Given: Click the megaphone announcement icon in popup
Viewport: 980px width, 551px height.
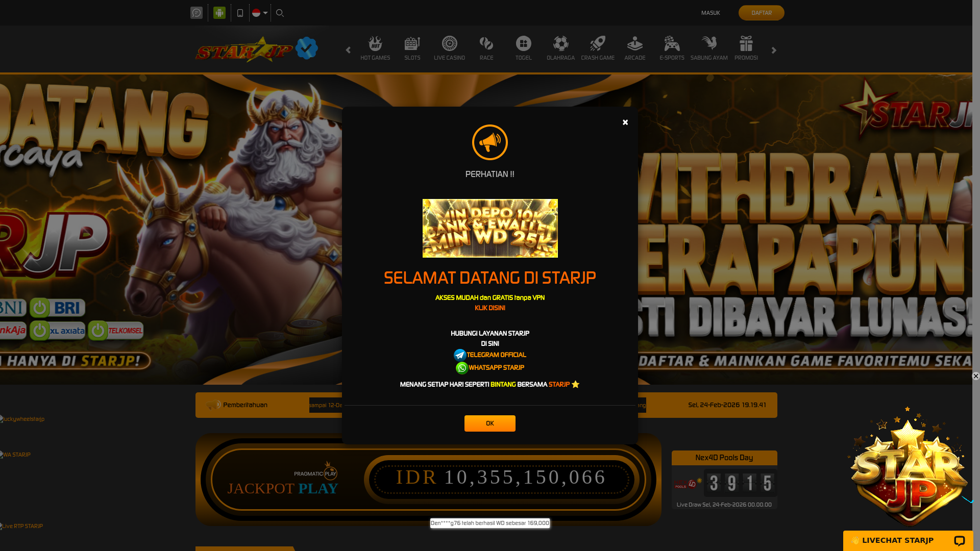Looking at the screenshot, I should coord(490,142).
